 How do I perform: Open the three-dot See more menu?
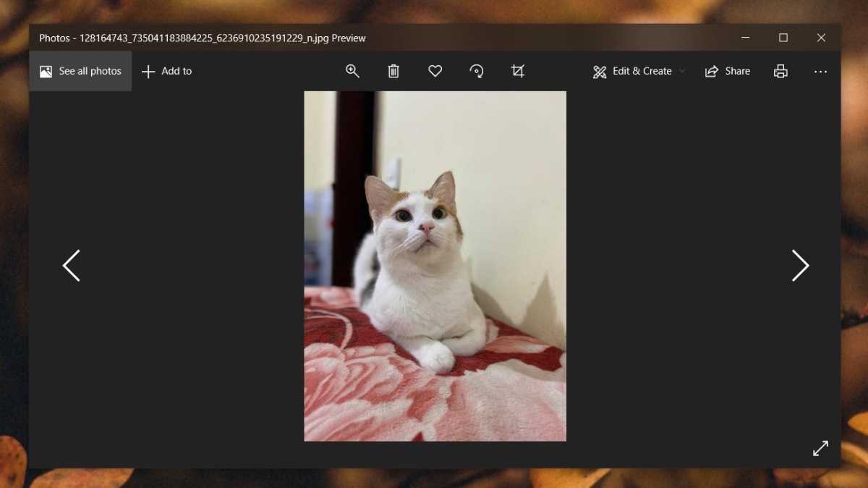point(820,72)
